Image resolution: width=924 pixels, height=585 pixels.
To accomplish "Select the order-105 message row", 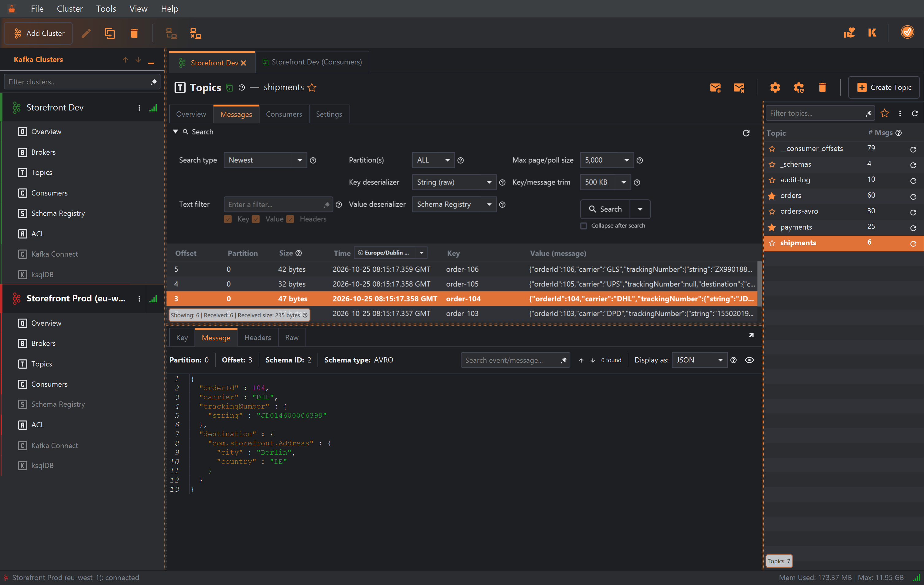I will tap(462, 284).
